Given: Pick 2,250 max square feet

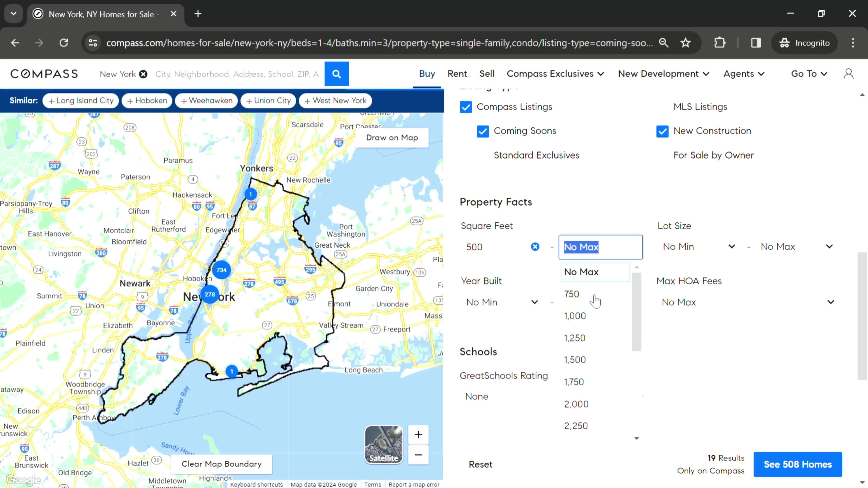Looking at the screenshot, I should point(594,426).
